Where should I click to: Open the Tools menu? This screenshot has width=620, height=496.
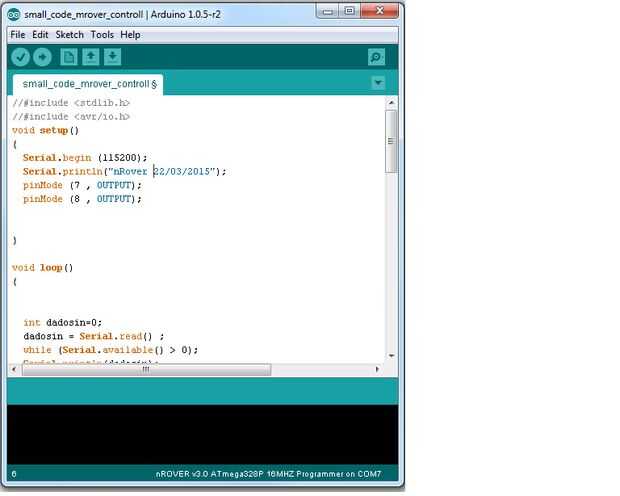tap(102, 35)
